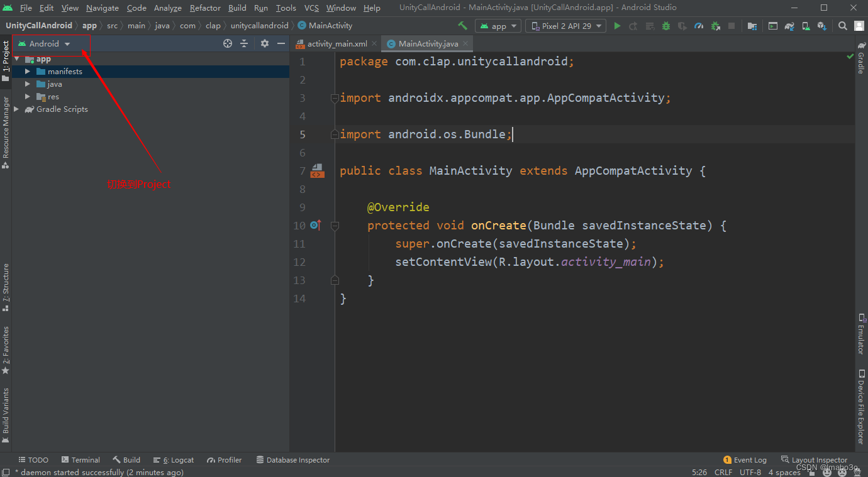Open the Build menu
The image size is (868, 477).
(x=237, y=8)
